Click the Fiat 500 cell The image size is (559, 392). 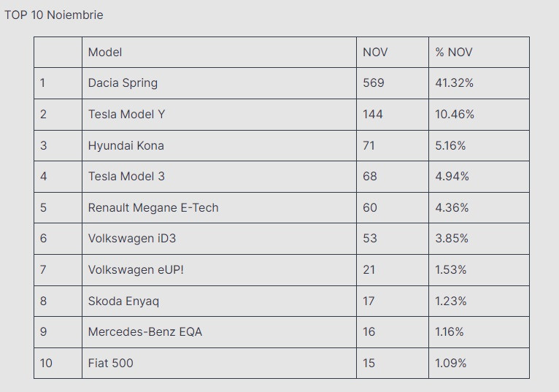(110, 363)
